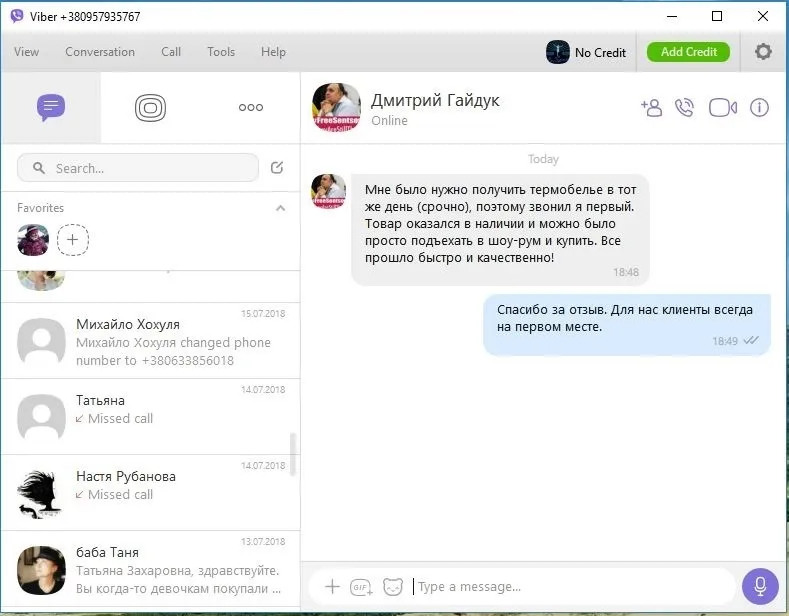Image resolution: width=789 pixels, height=616 pixels.
Task: Collapse the Favorites section
Action: pos(280,208)
